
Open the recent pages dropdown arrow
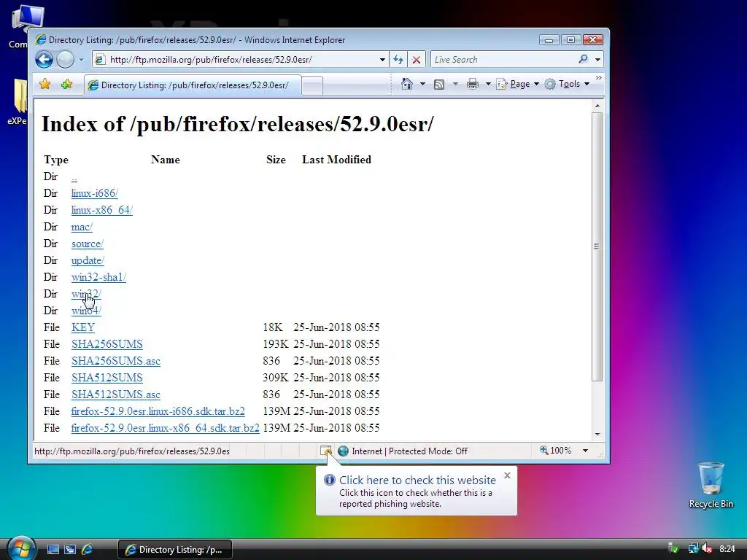(82, 60)
